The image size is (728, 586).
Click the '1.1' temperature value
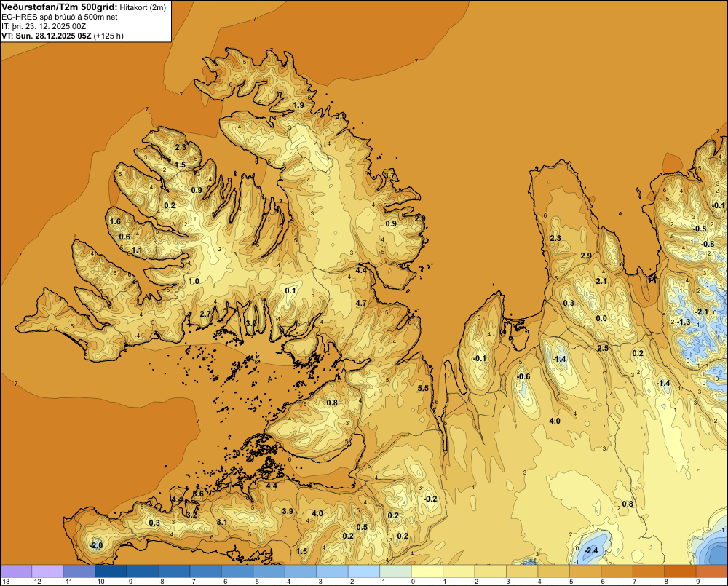tap(137, 250)
